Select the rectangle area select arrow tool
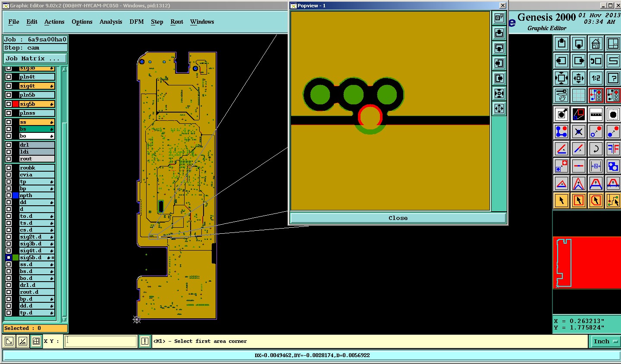The height and width of the screenshot is (364, 621). click(x=579, y=201)
